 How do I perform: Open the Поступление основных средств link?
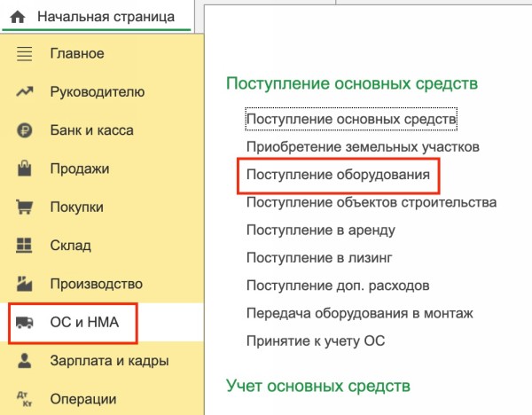(x=351, y=118)
